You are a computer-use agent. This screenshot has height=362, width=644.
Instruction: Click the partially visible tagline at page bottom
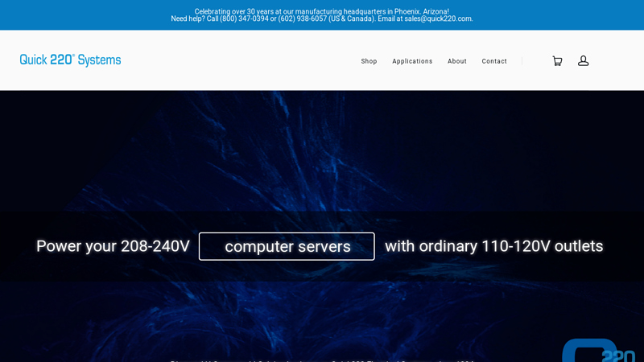pyautogui.click(x=322, y=360)
